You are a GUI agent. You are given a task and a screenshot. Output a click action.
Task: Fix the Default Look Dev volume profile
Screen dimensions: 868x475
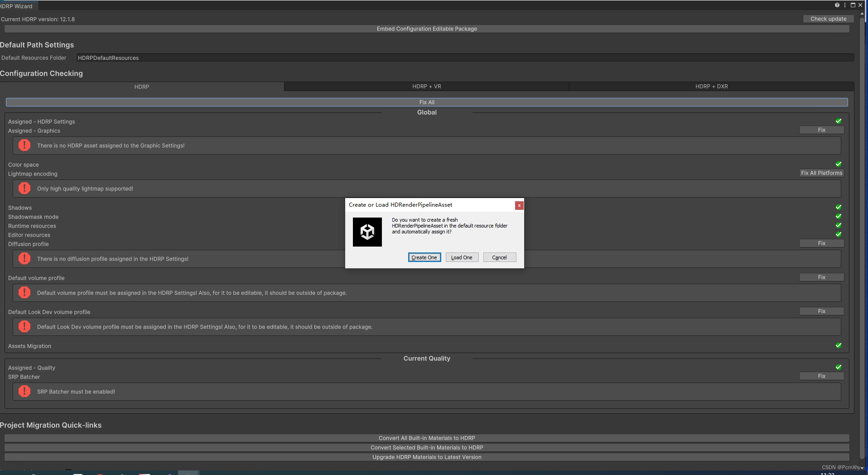tap(821, 311)
